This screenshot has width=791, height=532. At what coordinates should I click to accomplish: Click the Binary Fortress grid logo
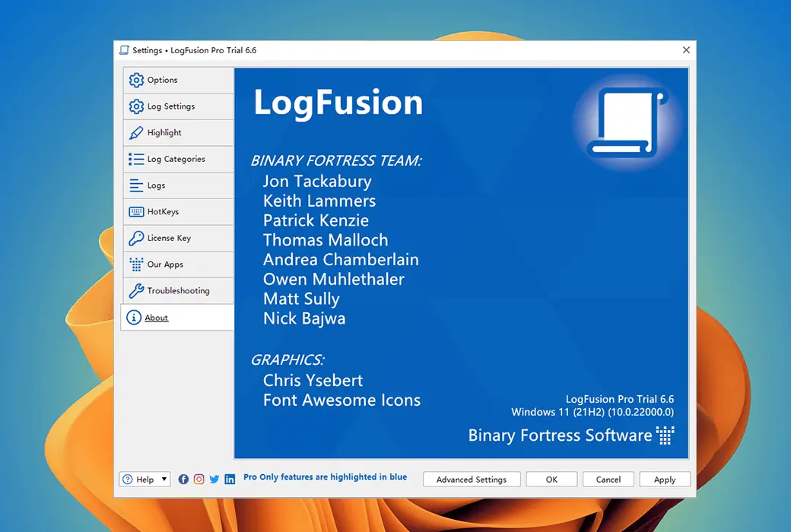pos(665,435)
